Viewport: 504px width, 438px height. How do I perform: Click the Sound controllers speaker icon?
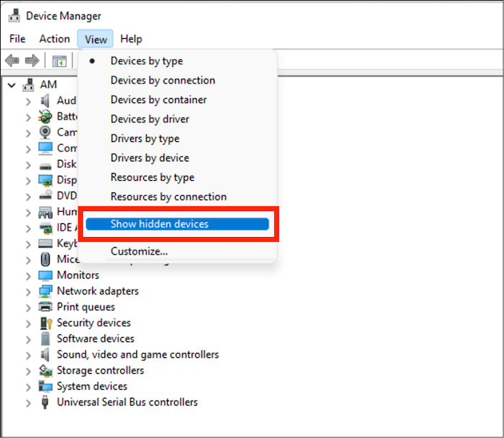coord(45,354)
